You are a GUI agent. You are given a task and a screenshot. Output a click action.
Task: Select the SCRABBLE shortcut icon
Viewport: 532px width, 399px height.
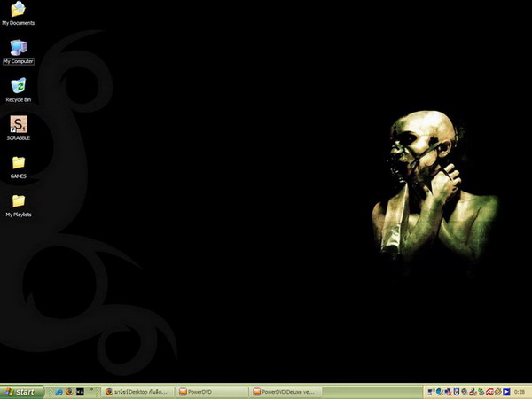(19, 128)
